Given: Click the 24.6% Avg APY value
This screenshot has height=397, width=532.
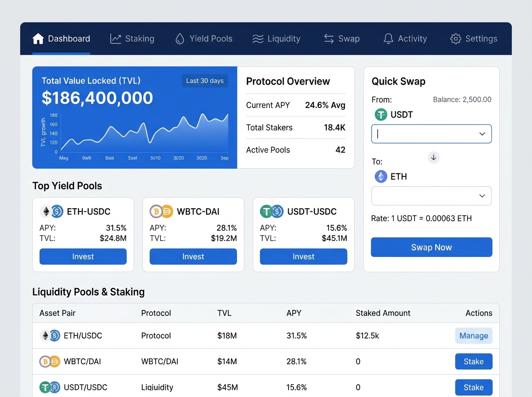Looking at the screenshot, I should point(325,105).
